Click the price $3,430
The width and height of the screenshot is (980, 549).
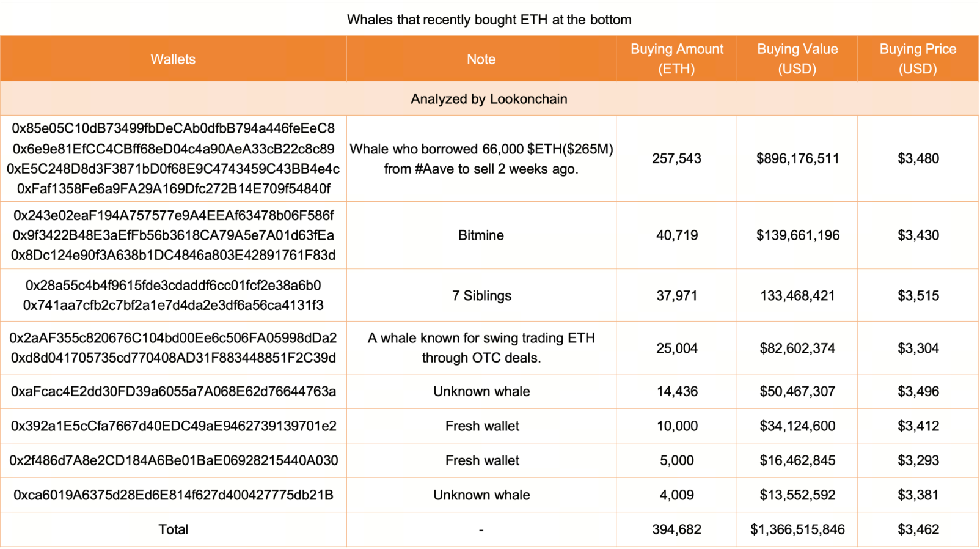[918, 235]
